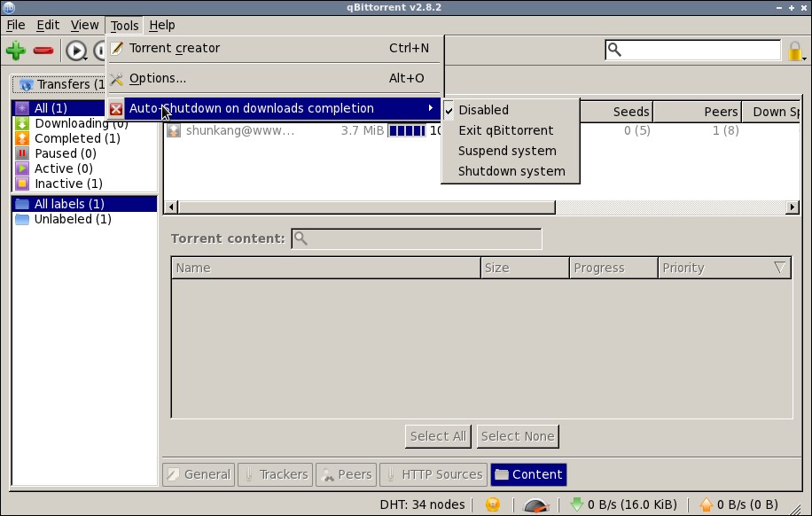The height and width of the screenshot is (516, 812).
Task: Expand the Auto-Shutdown submenu arrow
Action: (x=430, y=108)
